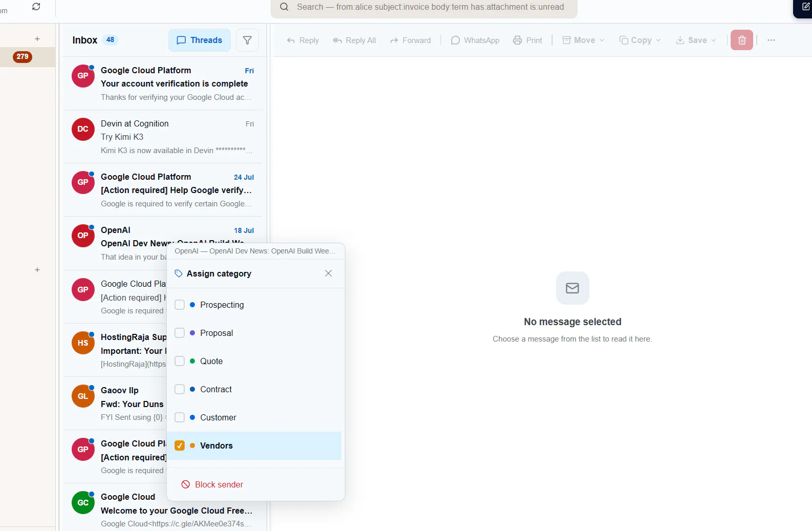Open the Google Cloud Platform 24 Jul email
The height and width of the screenshot is (531, 812).
tap(163, 190)
